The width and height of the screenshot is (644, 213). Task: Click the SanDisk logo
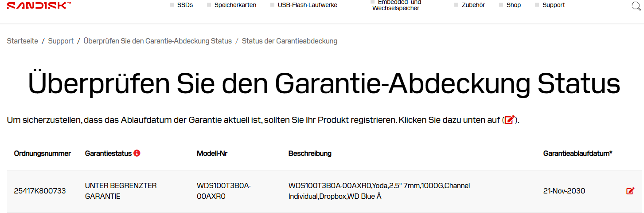(39, 5)
